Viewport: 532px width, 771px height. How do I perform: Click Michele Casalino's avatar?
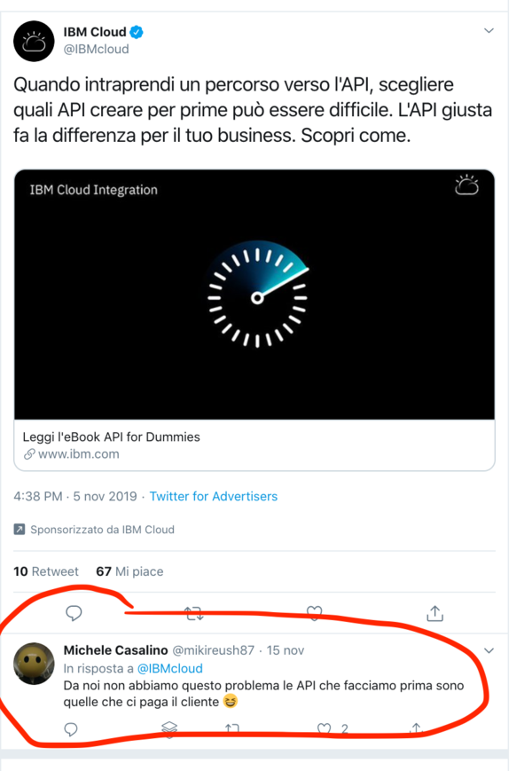click(34, 664)
